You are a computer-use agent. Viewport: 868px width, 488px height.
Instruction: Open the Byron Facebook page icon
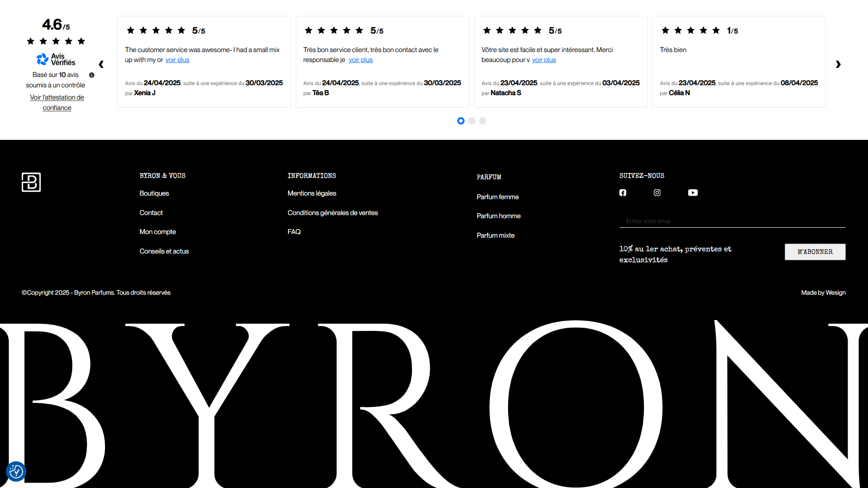(623, 193)
